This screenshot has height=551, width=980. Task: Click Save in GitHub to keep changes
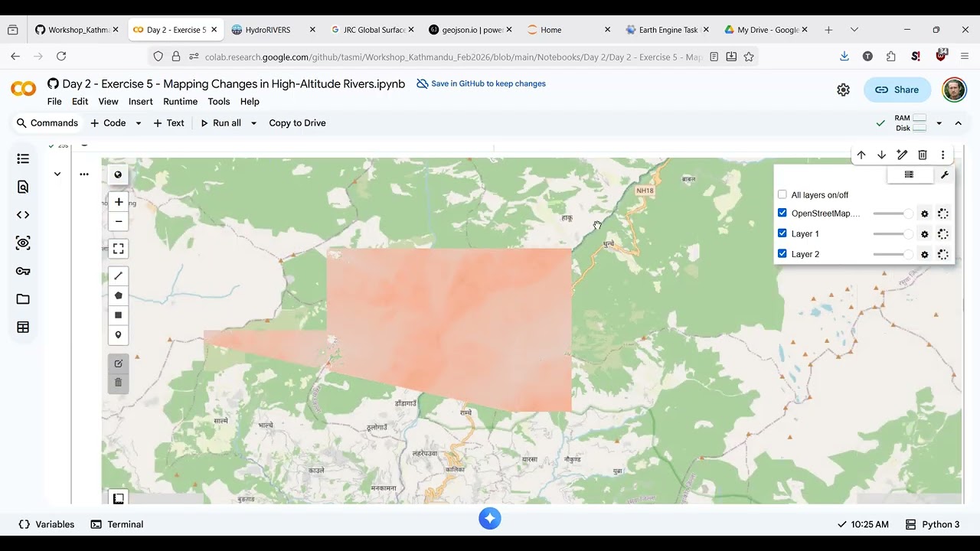coord(481,84)
